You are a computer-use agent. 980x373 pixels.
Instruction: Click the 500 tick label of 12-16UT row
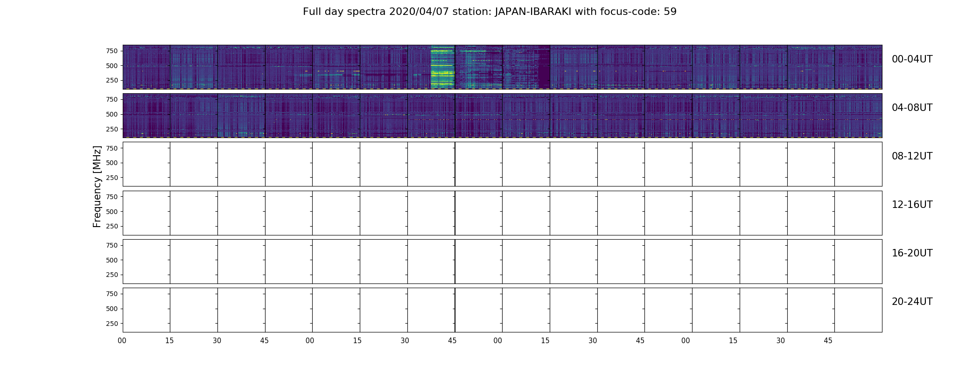(x=112, y=212)
